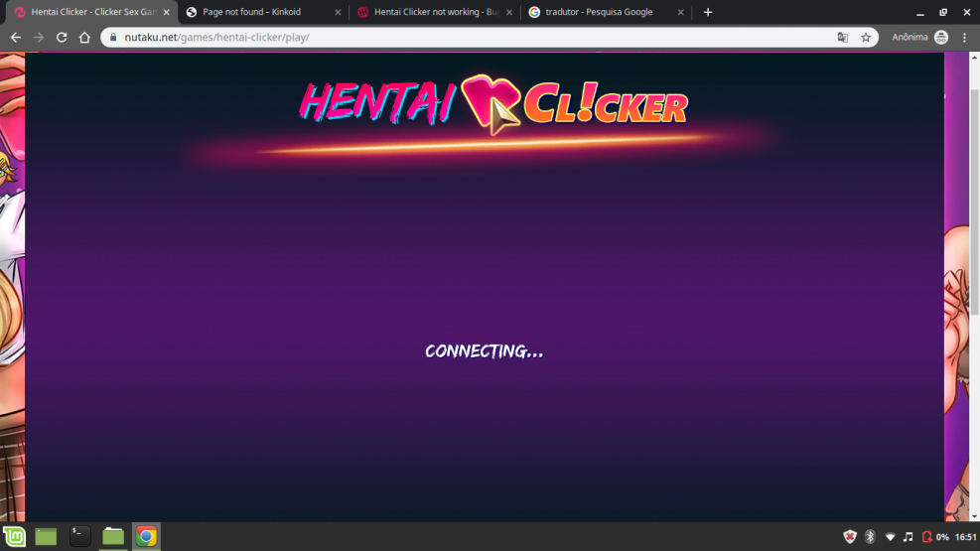Open the Google Translate page icon

pyautogui.click(x=843, y=38)
